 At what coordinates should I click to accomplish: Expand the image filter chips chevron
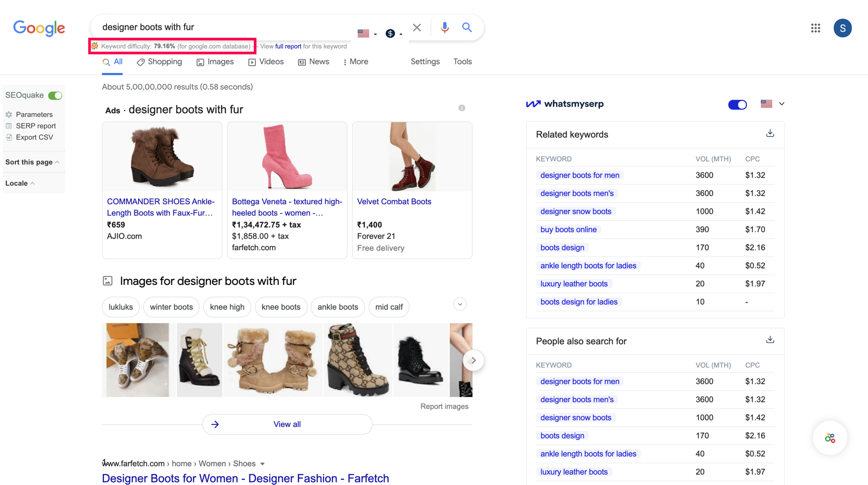pyautogui.click(x=460, y=304)
